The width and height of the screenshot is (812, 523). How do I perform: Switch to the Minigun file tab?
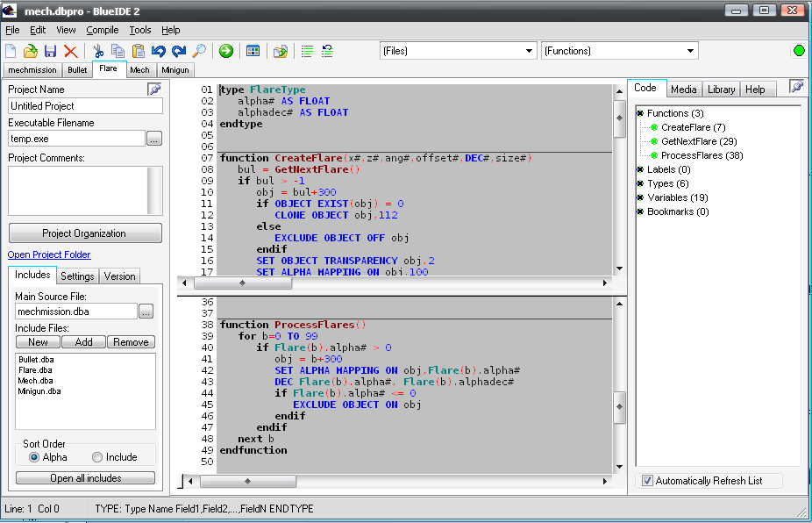click(176, 70)
